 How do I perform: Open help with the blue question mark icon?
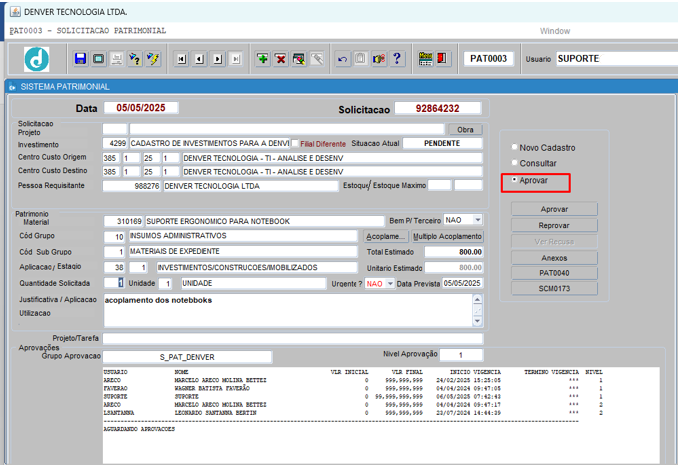(x=397, y=59)
